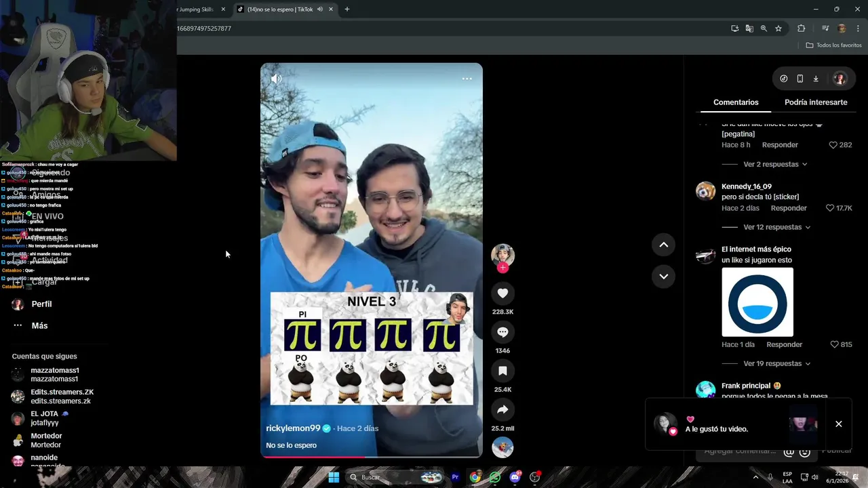The width and height of the screenshot is (868, 488).
Task: Open the comments bubble showing 1346
Action: (x=502, y=332)
